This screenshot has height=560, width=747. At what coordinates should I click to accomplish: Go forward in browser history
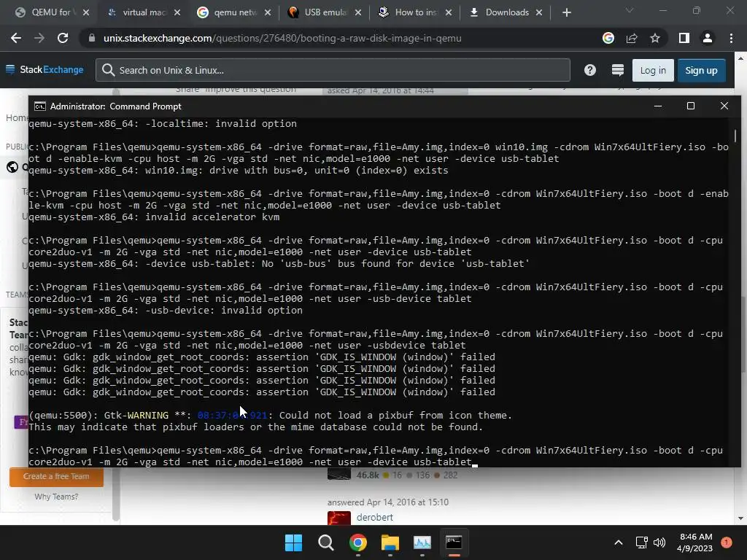pyautogui.click(x=39, y=38)
